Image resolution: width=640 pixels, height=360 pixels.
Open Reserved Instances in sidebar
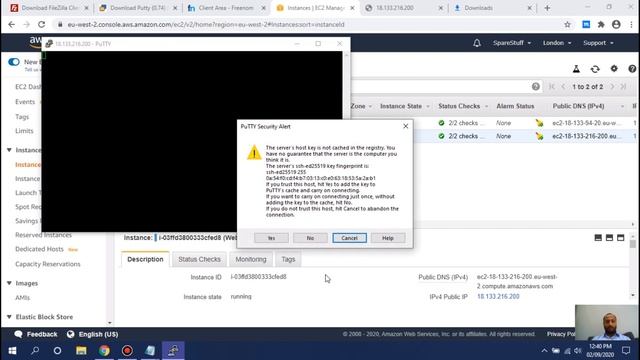(x=43, y=235)
